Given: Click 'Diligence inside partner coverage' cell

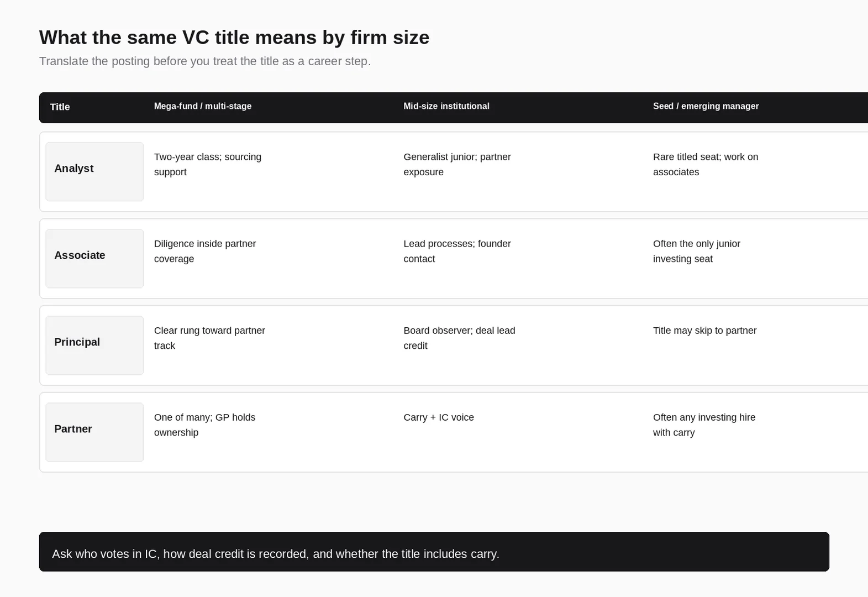Looking at the screenshot, I should (205, 251).
